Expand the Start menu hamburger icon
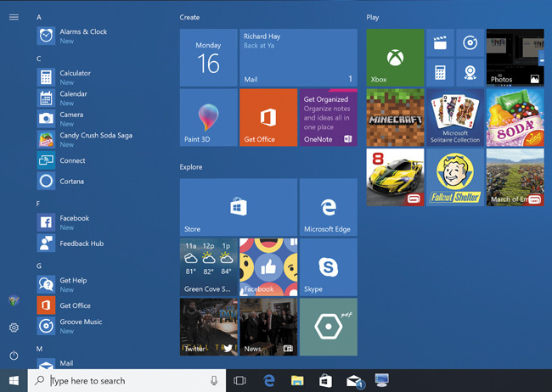The image size is (552, 392). pos(14,17)
